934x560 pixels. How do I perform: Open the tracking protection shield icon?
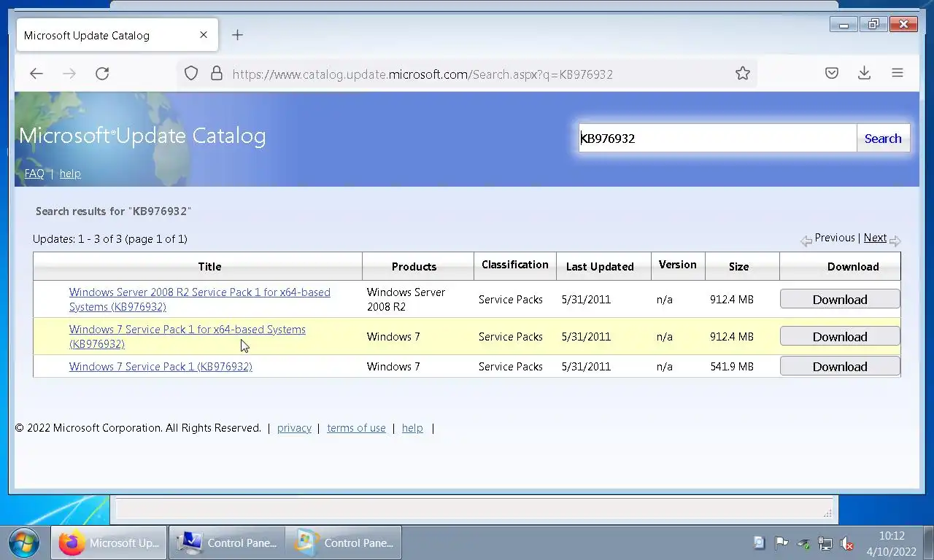(x=191, y=74)
